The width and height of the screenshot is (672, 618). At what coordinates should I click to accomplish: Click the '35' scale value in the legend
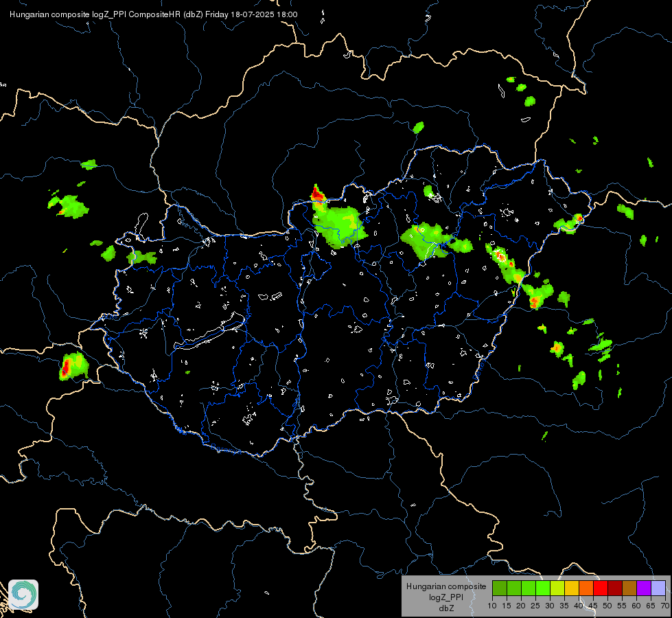pos(564,606)
